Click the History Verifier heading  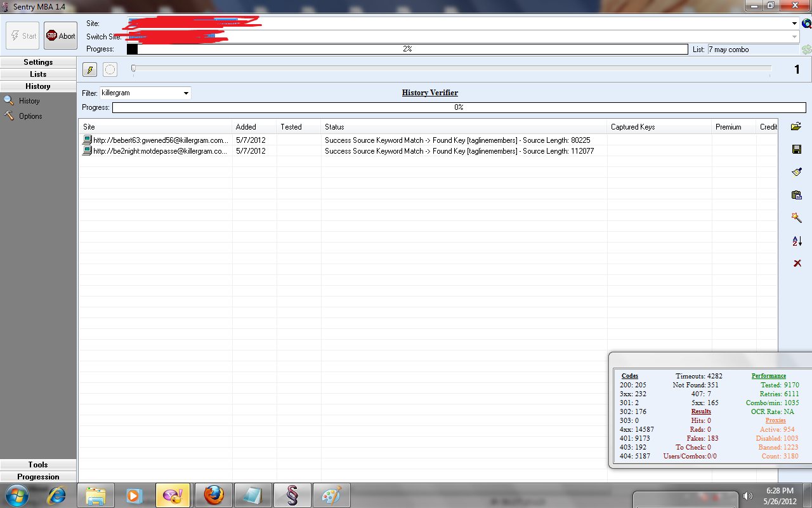tap(430, 93)
